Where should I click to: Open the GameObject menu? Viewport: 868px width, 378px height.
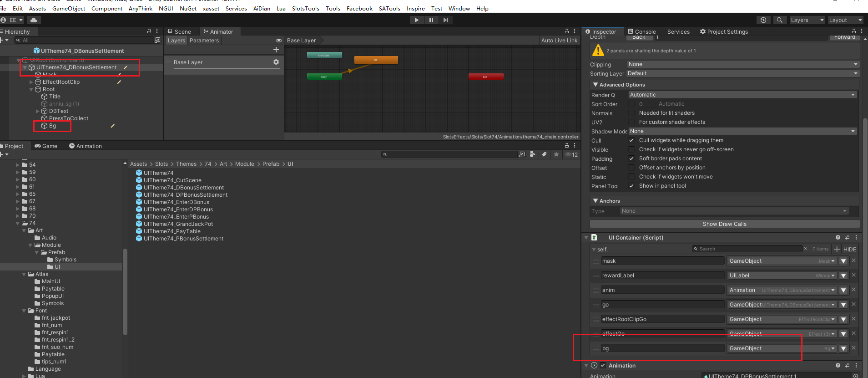[x=69, y=8]
